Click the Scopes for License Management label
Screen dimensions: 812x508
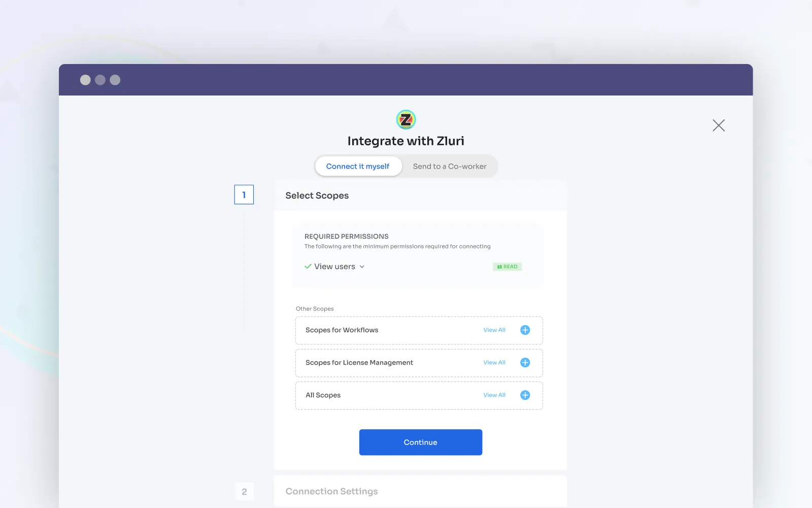pyautogui.click(x=359, y=363)
